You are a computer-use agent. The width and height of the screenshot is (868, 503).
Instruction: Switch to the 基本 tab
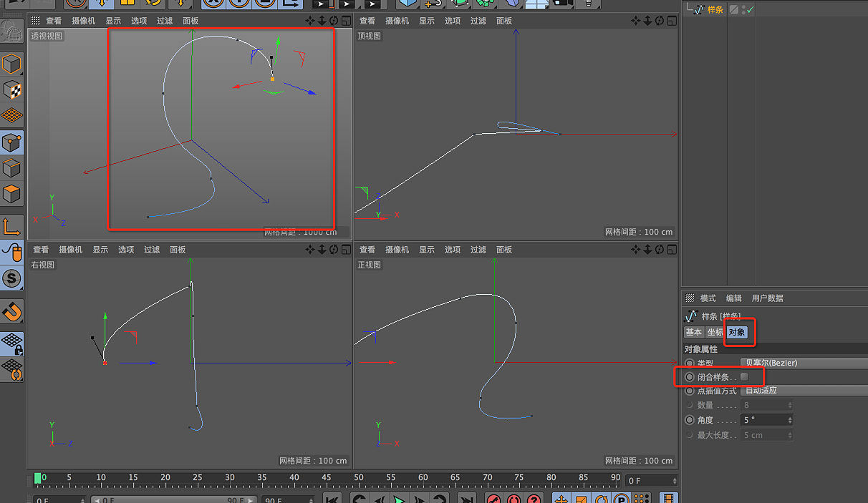(x=694, y=333)
